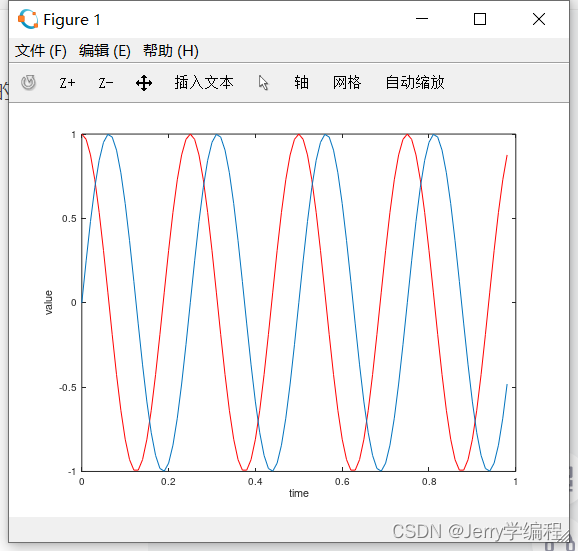This screenshot has height=551, width=578.
Task: Maximize the Figure 1 window
Action: pos(480,19)
